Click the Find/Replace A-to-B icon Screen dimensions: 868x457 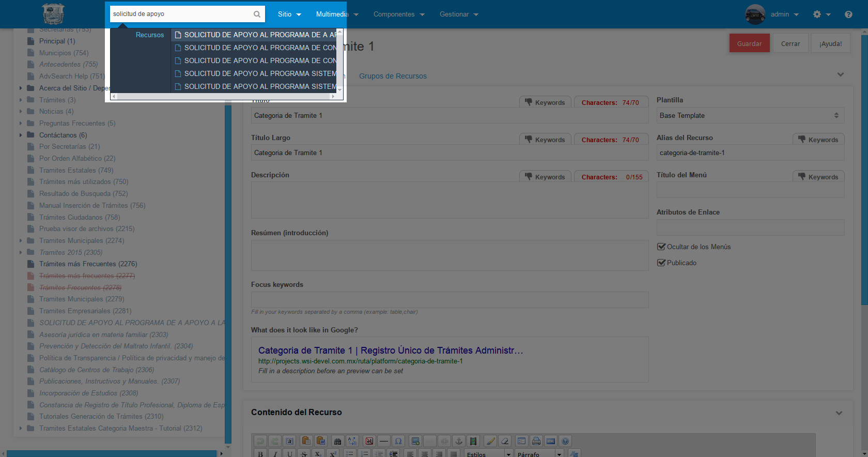pos(352,441)
